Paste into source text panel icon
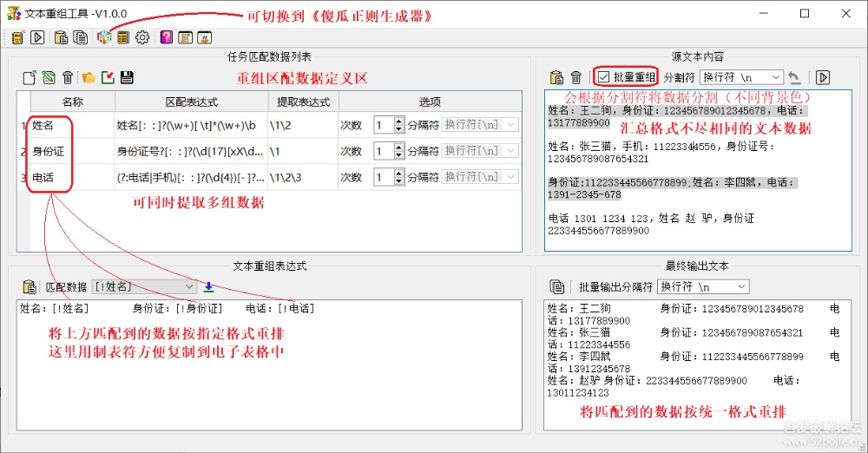The width and height of the screenshot is (868, 453). [557, 77]
